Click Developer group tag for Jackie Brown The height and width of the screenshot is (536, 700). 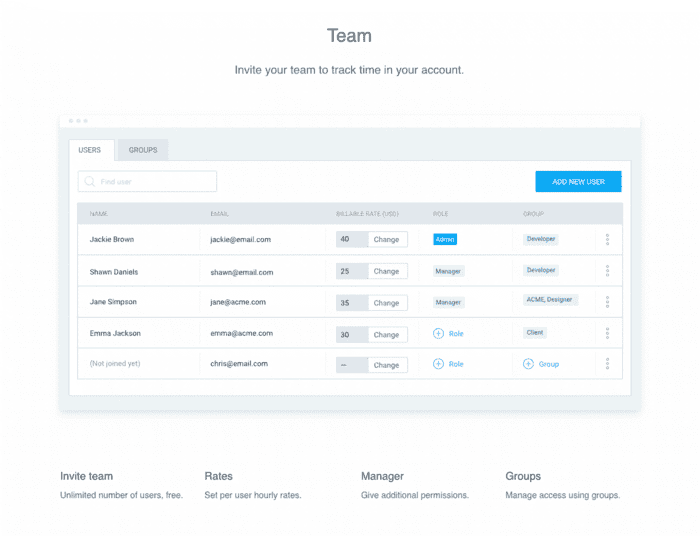click(541, 239)
